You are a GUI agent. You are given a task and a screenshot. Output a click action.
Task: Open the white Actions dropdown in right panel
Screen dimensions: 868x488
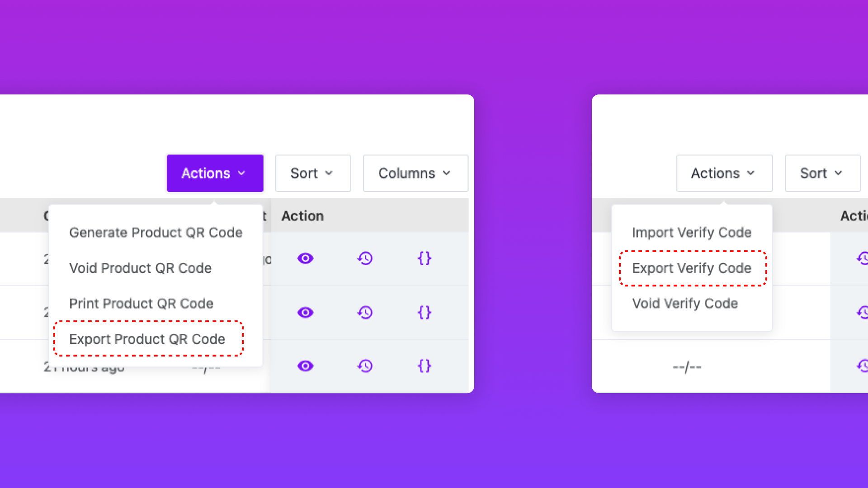click(x=724, y=174)
